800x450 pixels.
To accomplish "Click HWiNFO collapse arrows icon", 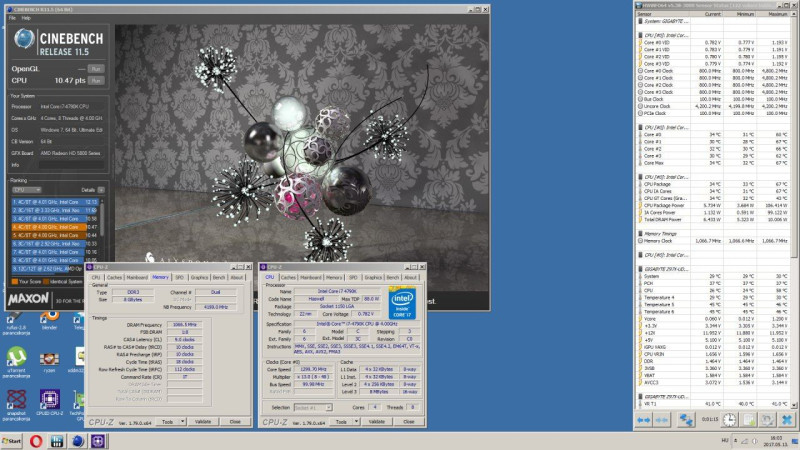I will point(662,420).
